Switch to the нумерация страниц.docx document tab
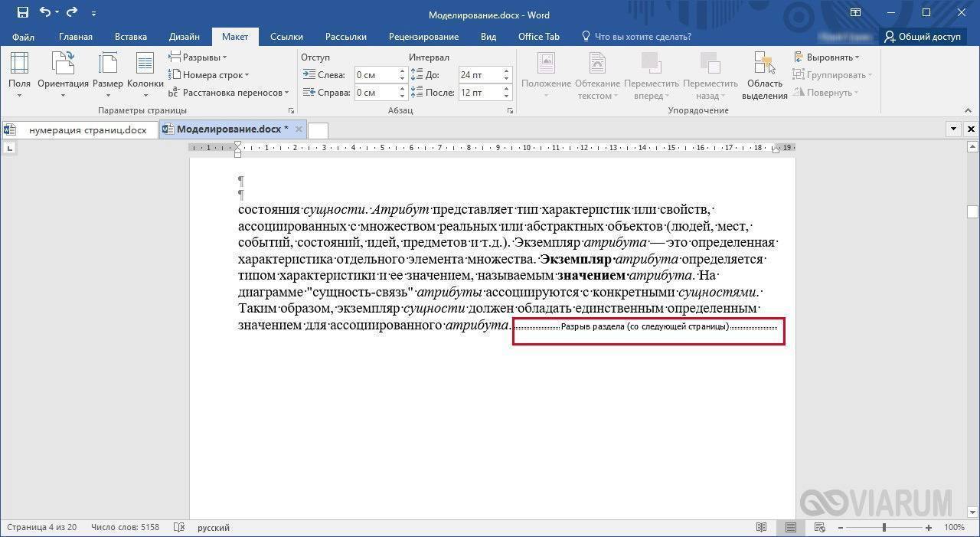 point(87,129)
